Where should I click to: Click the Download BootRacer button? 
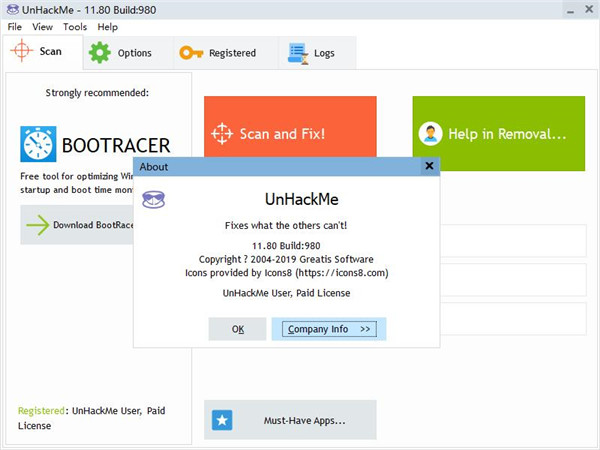[x=77, y=225]
